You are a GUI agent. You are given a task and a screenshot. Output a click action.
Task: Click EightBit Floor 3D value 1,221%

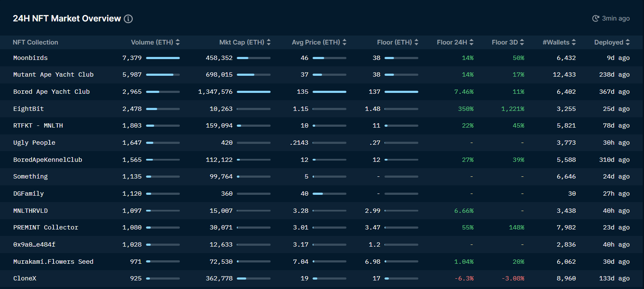513,109
